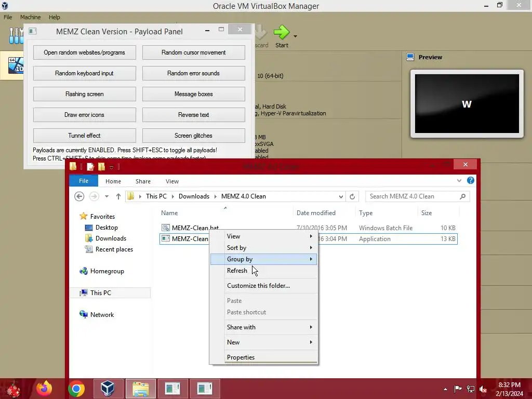This screenshot has height=399, width=532.
Task: Open the Sort by submenu
Action: [263, 248]
